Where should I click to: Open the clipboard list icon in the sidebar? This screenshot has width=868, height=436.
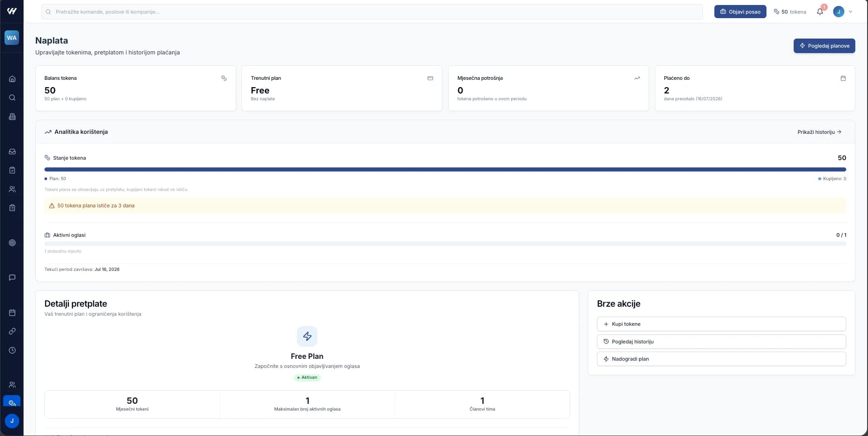12,208
